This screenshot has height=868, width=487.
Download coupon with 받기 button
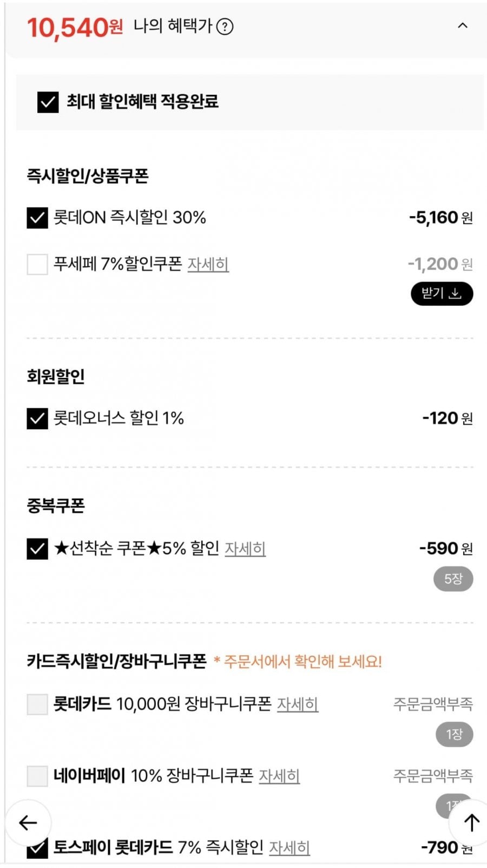coord(442,293)
